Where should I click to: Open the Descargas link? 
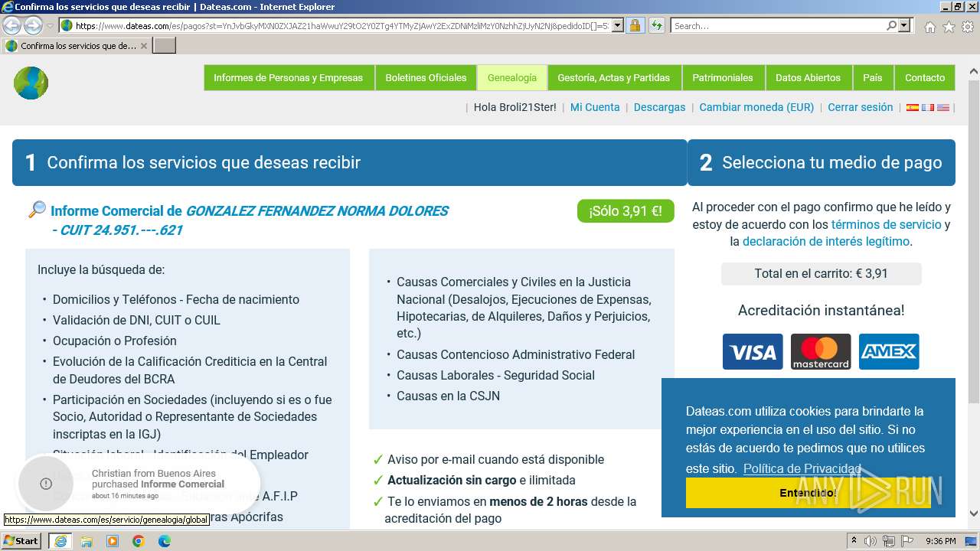[659, 107]
